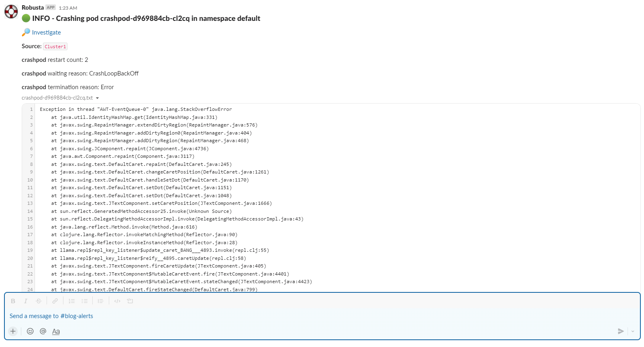
Task: Start a bulleted list in composer
Action: [x=84, y=301]
